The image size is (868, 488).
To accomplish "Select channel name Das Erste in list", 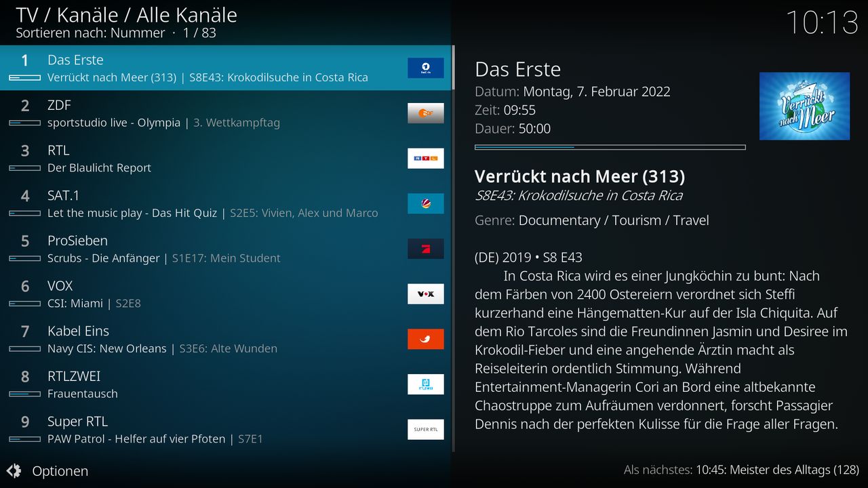I will tap(75, 60).
